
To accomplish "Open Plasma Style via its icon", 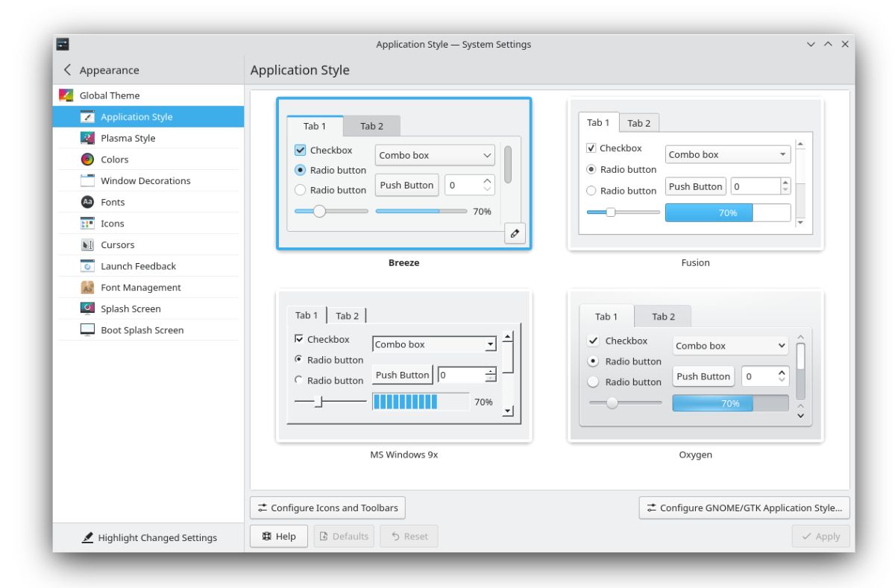I will pyautogui.click(x=87, y=138).
